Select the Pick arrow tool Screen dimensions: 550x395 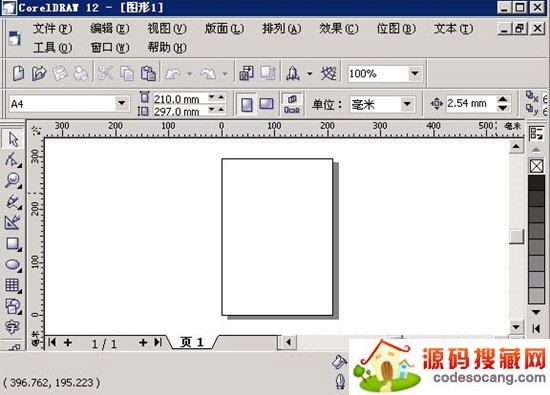click(x=13, y=139)
